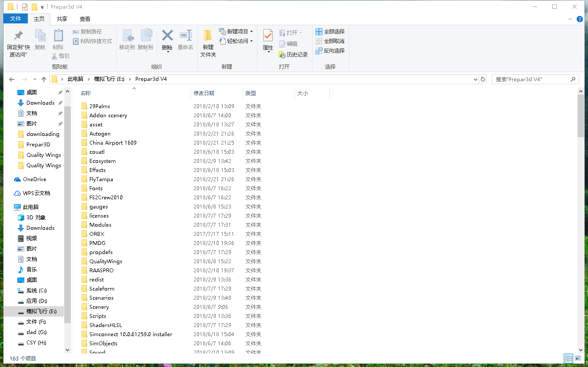
Task: Click the Copy (复制) ribbon icon
Action: tap(40, 36)
